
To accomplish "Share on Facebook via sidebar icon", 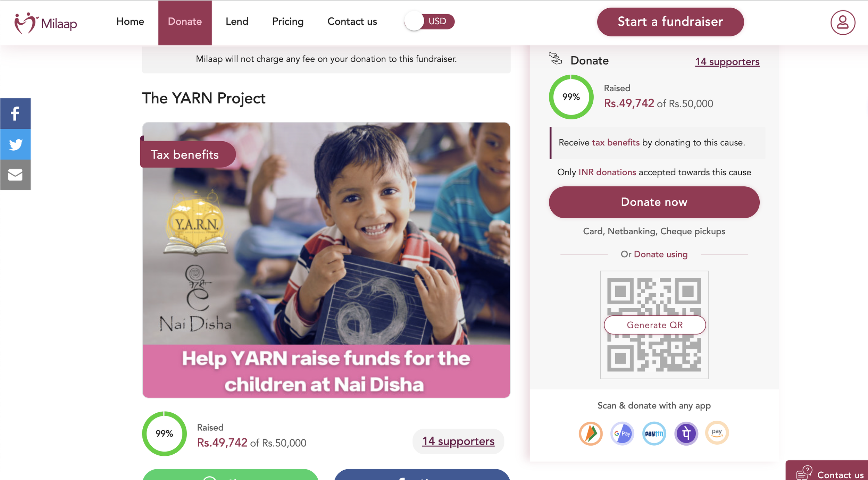I will point(15,113).
